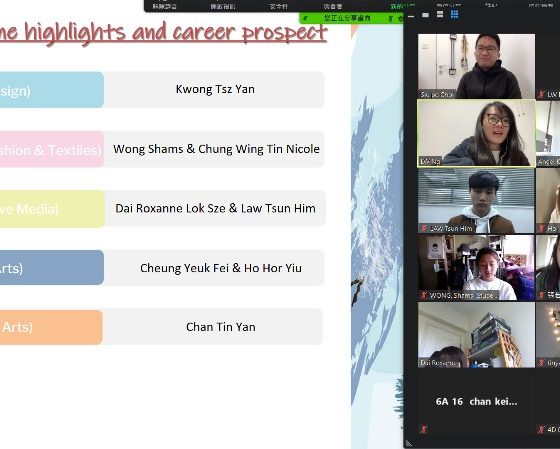Click the muted mic icon on LAW Tsun Him

pos(424,228)
